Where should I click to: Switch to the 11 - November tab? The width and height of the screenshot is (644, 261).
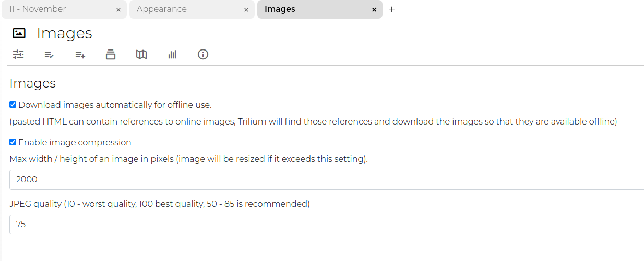(57, 9)
